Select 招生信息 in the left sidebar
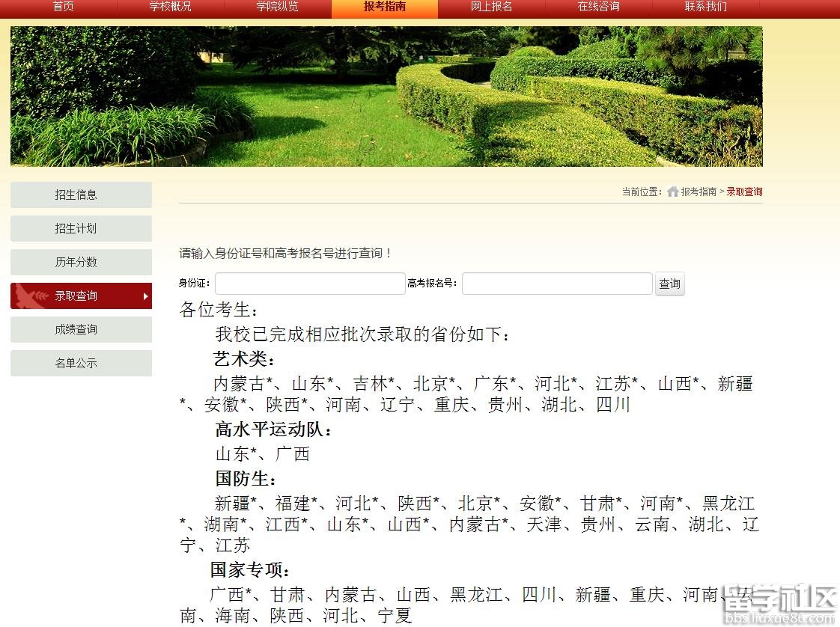The height and width of the screenshot is (627, 840). [81, 195]
